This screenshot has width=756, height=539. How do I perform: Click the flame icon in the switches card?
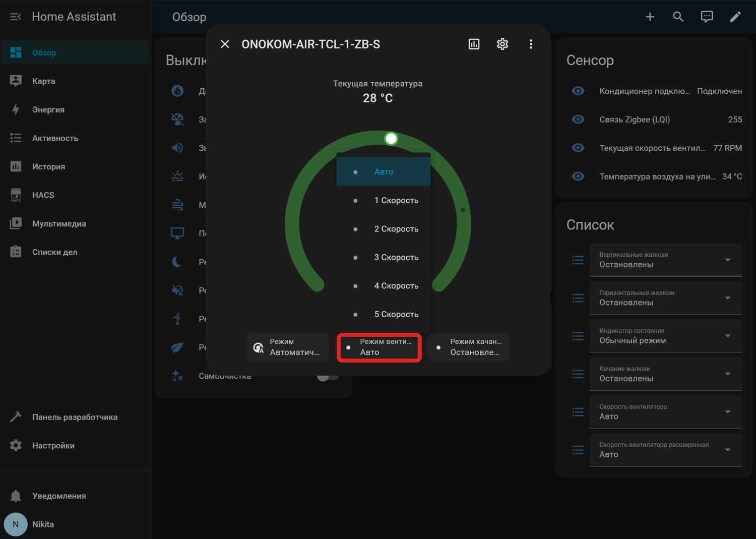coord(177,91)
